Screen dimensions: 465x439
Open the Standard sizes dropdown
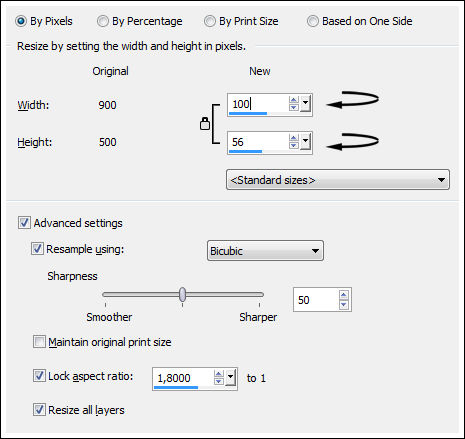point(338,180)
